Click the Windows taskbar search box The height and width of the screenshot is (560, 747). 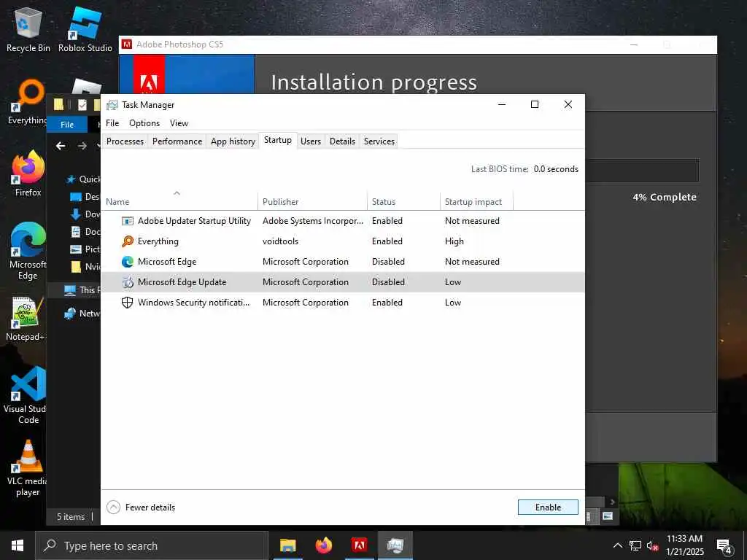click(x=152, y=545)
